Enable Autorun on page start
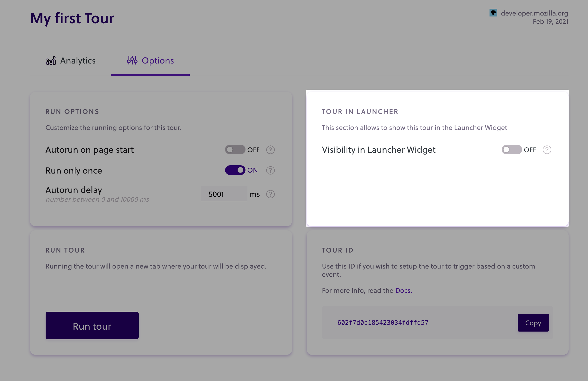Image resolution: width=588 pixels, height=381 pixels. click(x=235, y=150)
